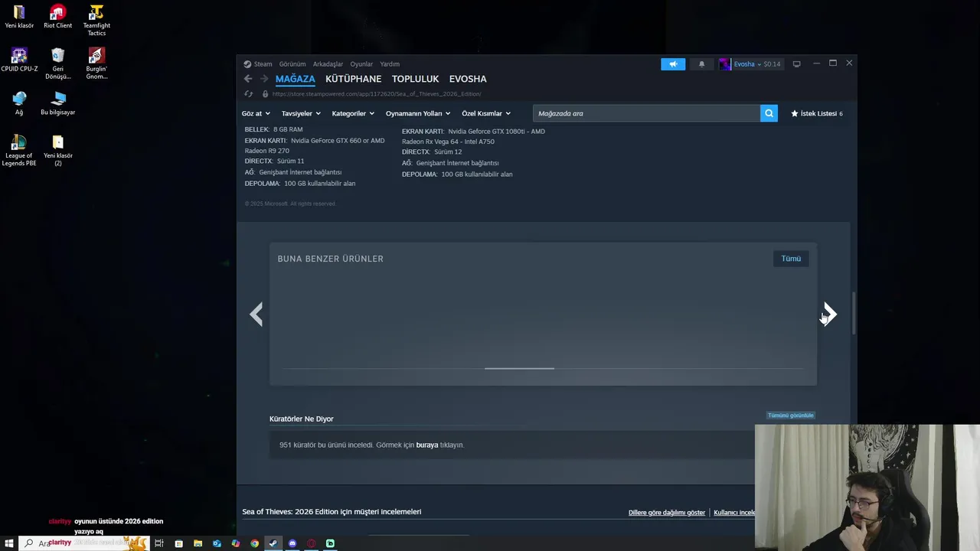The width and height of the screenshot is (980, 551).
Task: Open Teamfight Tactics desktop shortcut
Action: 96,21
